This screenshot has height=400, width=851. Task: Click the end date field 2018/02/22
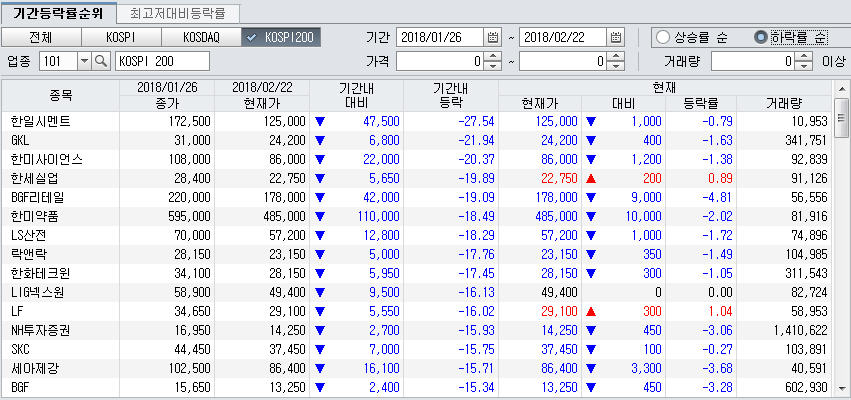pos(563,37)
